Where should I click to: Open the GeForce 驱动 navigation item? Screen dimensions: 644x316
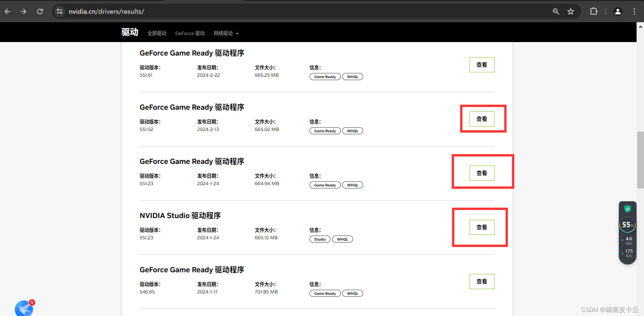click(190, 33)
